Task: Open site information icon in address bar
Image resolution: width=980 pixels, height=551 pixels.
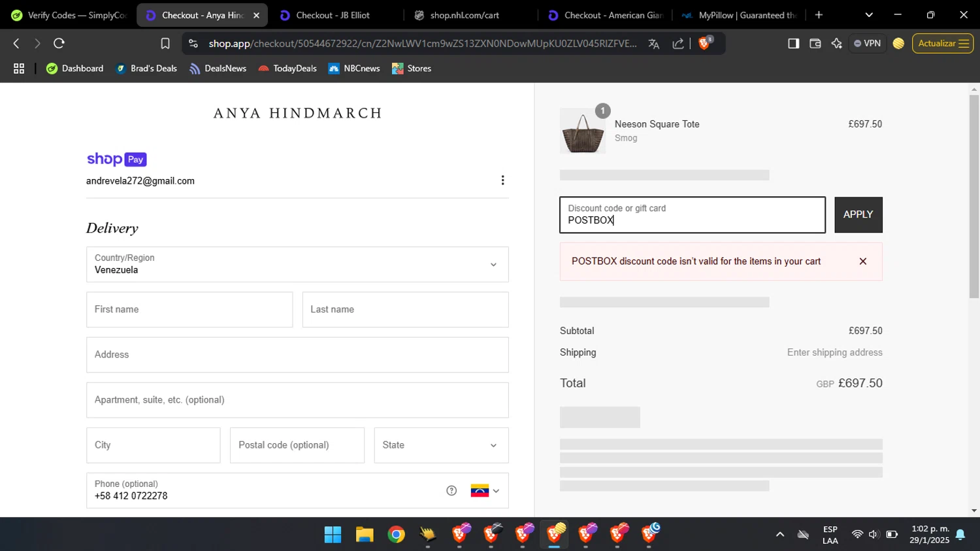Action: click(x=193, y=44)
